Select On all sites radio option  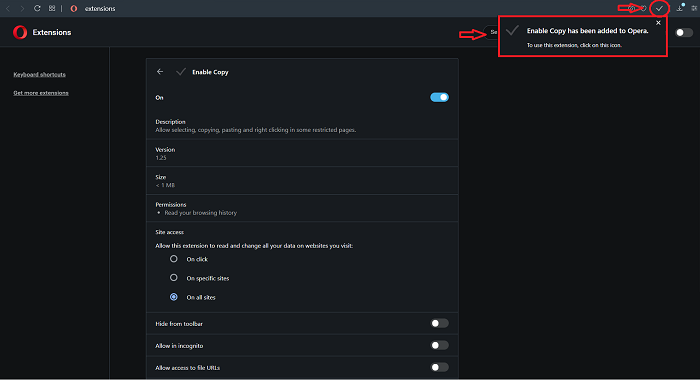click(x=174, y=297)
